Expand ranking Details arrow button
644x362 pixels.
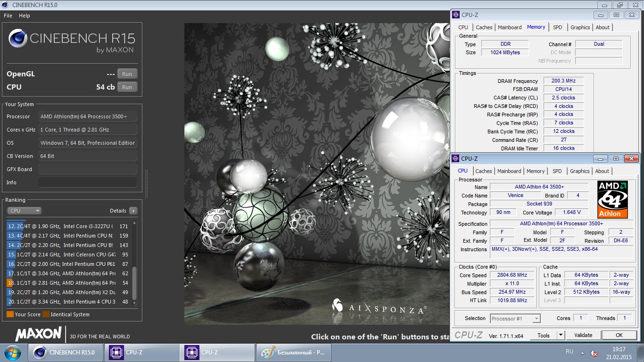coord(133,211)
